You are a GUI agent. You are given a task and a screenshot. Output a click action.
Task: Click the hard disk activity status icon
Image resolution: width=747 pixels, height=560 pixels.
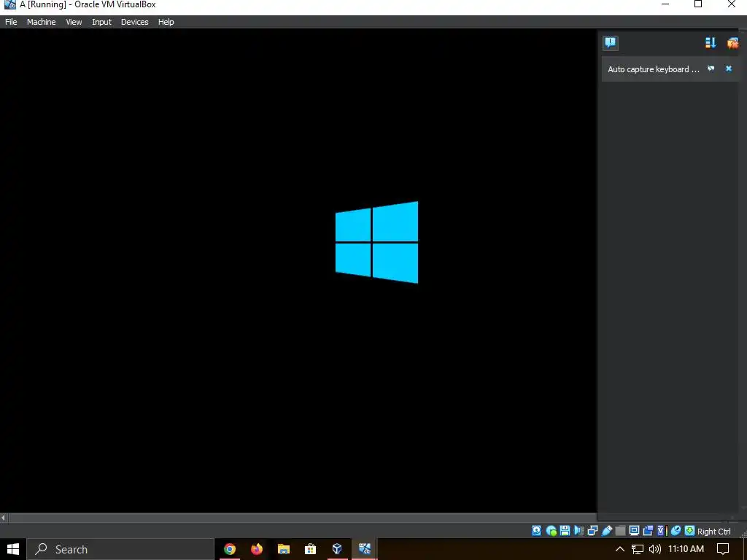point(536,531)
